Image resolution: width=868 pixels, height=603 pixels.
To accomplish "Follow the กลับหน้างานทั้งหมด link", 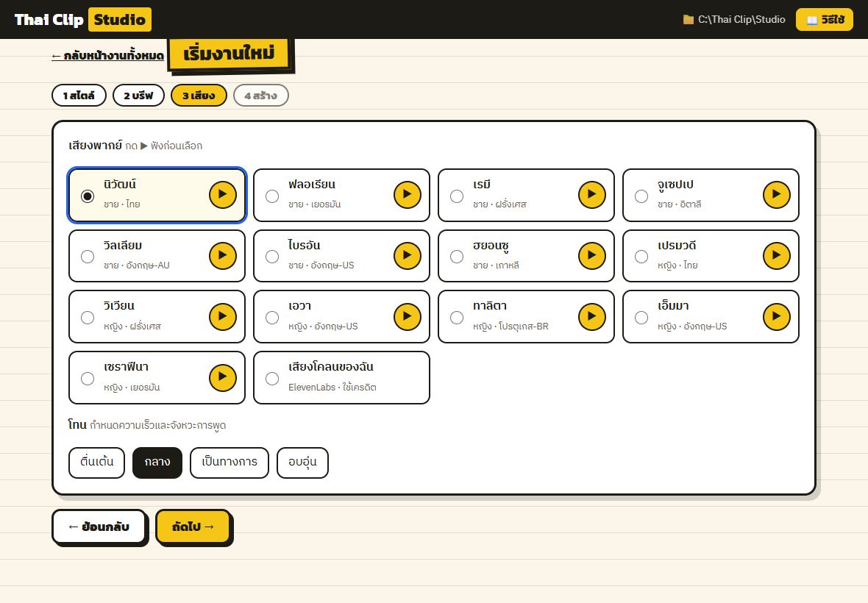I will click(108, 56).
